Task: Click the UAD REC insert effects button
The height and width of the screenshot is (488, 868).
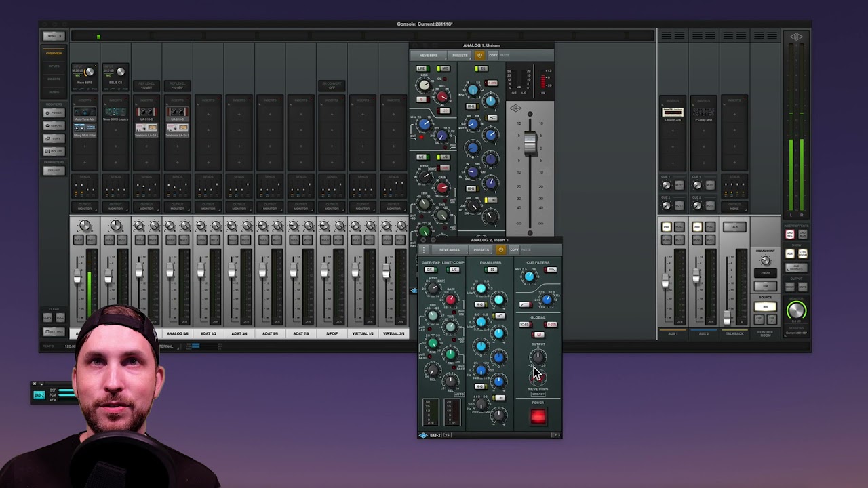Action: (790, 235)
